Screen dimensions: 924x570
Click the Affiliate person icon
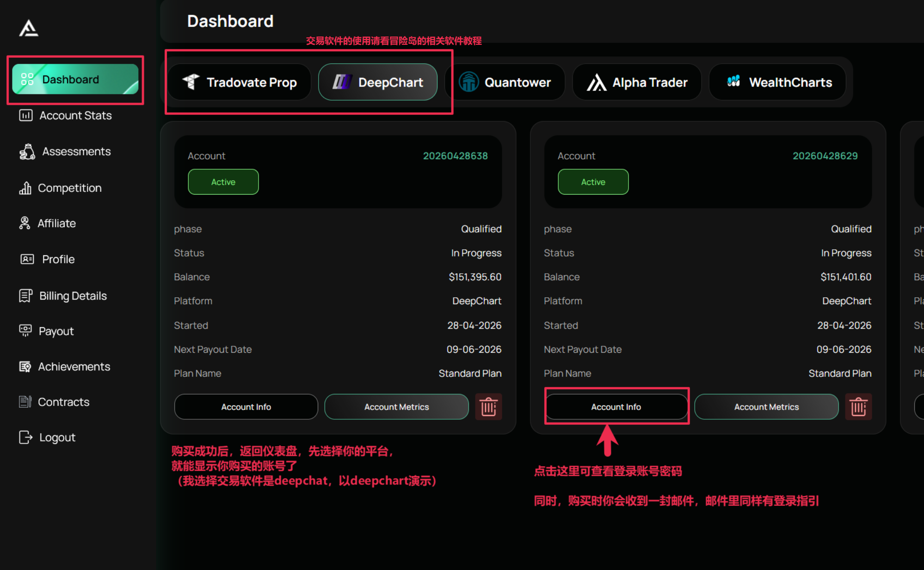(x=25, y=223)
